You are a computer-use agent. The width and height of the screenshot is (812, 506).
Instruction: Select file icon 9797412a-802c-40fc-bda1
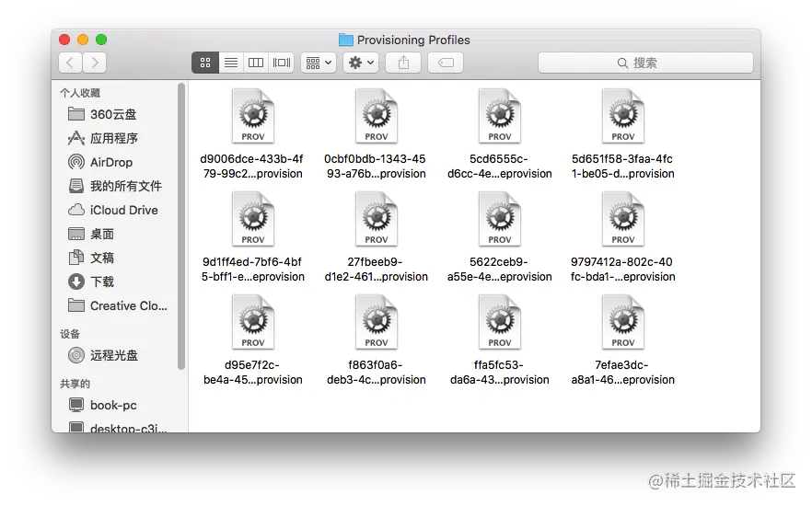(622, 219)
